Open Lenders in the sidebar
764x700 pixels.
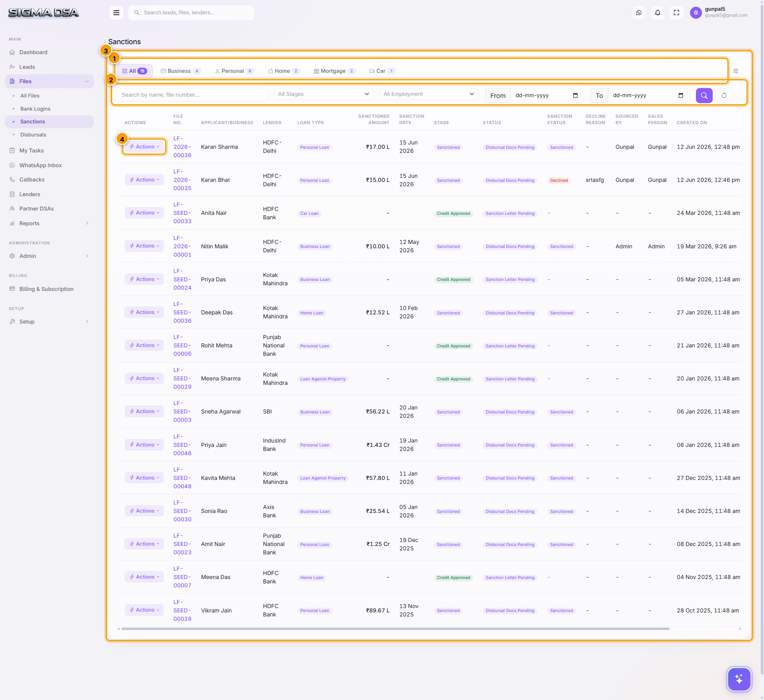tap(49, 194)
